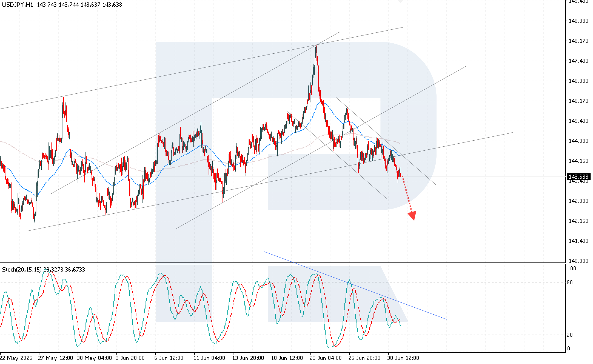Select the 146.170 price axis label
The height and width of the screenshot is (364, 593).
(x=578, y=101)
